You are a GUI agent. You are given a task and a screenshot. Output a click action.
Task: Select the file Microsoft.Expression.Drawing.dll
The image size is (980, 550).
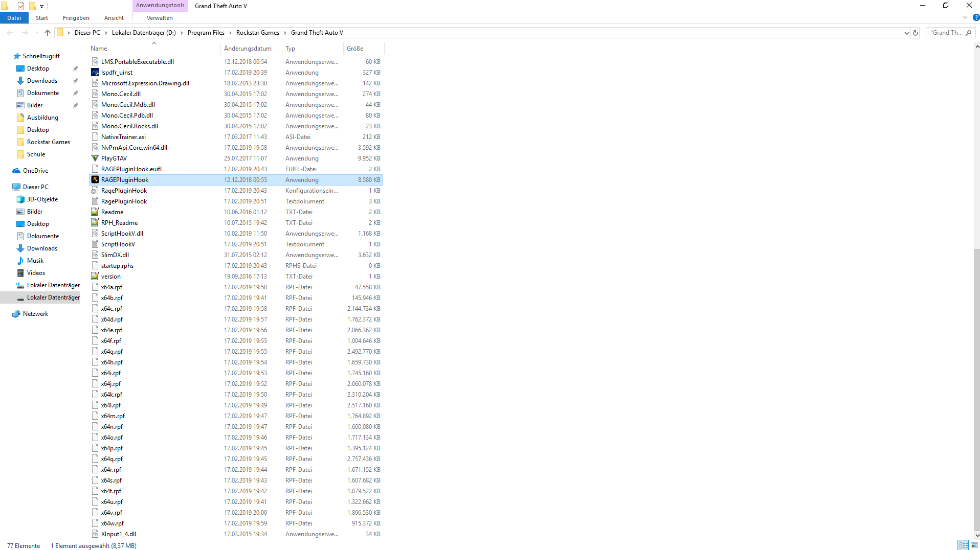[236, 83]
